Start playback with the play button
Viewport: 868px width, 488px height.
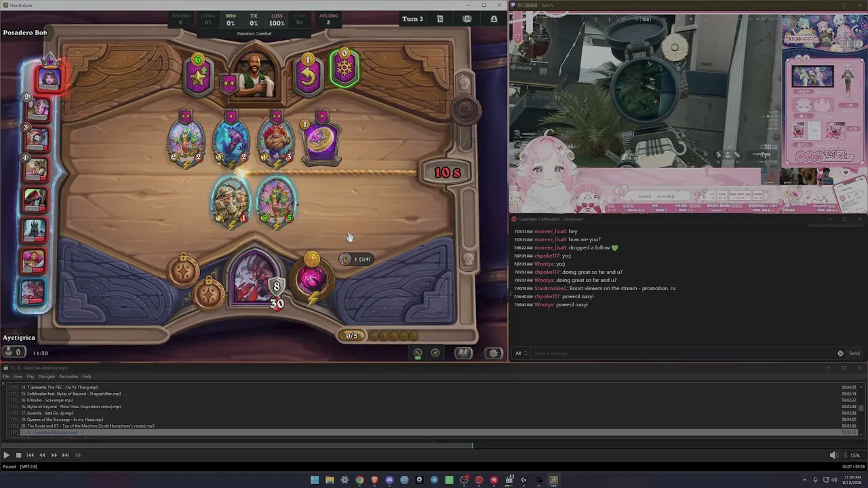click(x=6, y=455)
